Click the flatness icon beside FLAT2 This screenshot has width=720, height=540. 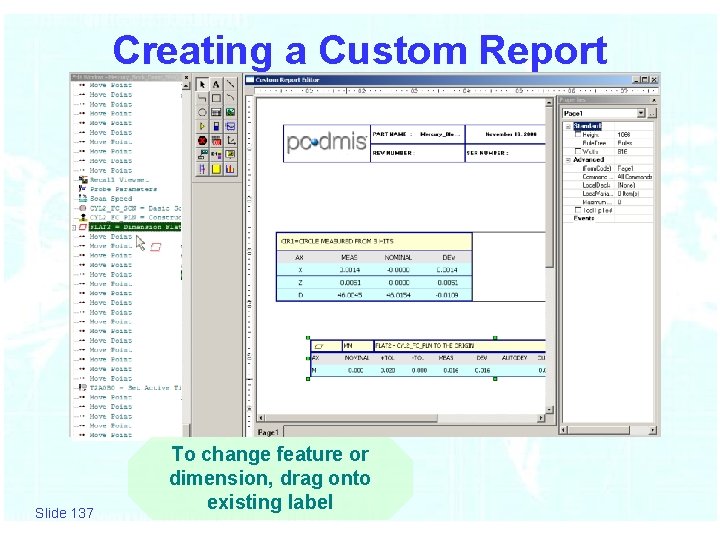pos(83,227)
